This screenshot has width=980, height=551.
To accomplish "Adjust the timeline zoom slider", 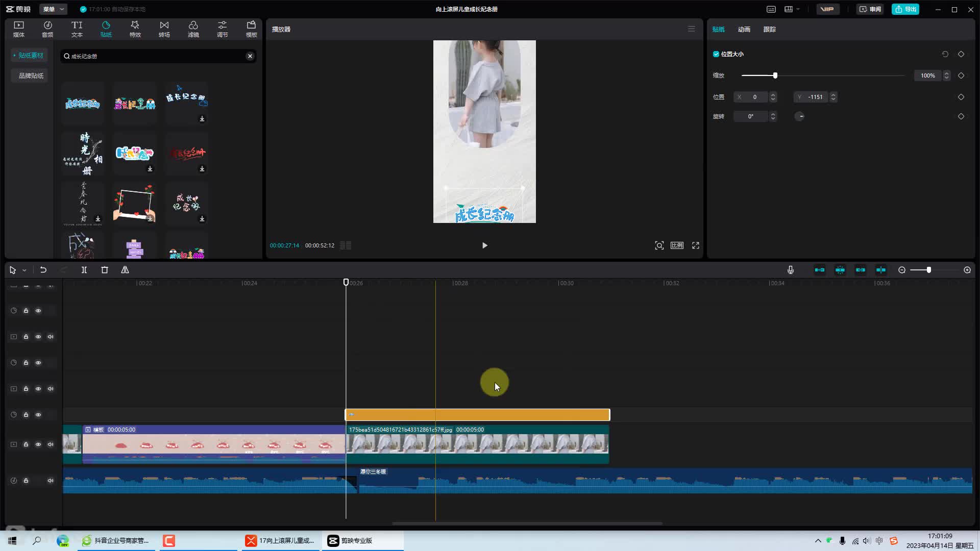I will [x=928, y=270].
